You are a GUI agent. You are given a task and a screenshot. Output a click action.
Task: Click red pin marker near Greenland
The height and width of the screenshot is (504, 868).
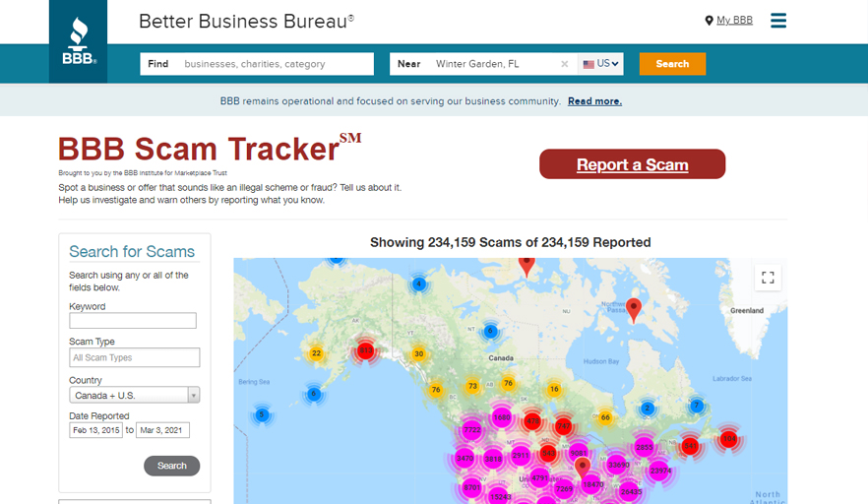pos(634,309)
